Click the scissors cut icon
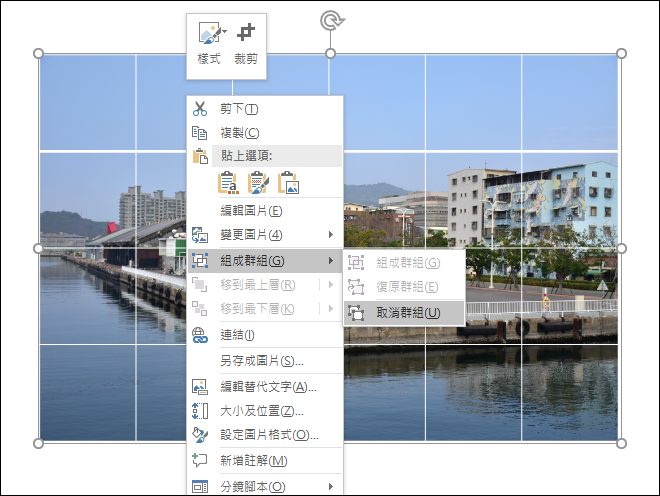Viewport: 660px width, 496px height. pyautogui.click(x=200, y=109)
